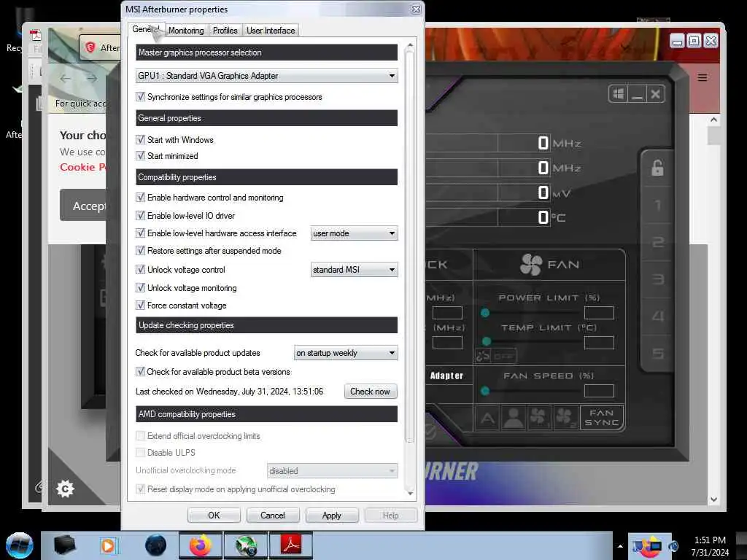747x560 pixels.
Task: Open the standard MSI voltage dropdown
Action: click(x=354, y=270)
